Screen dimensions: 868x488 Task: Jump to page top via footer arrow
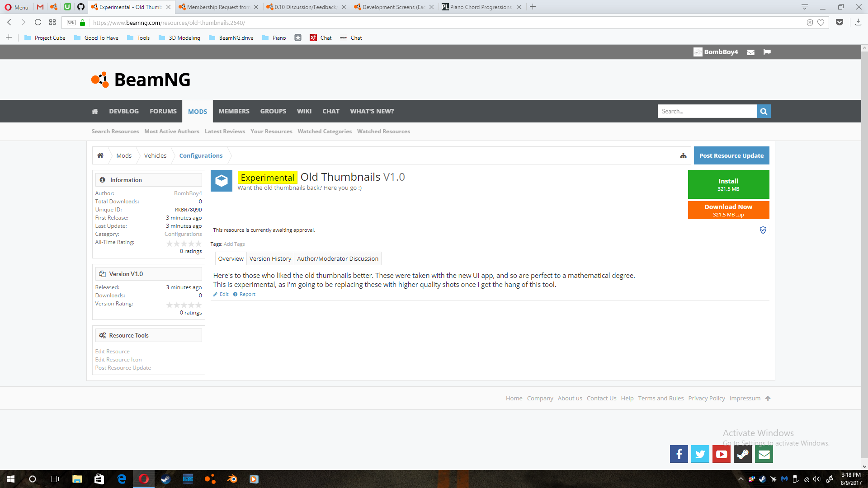tap(768, 398)
